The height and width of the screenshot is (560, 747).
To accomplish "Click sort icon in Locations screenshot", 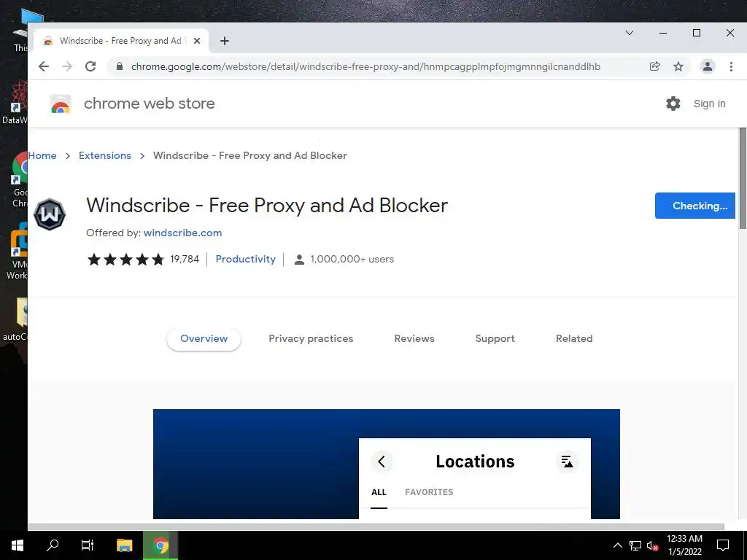I will 567,462.
